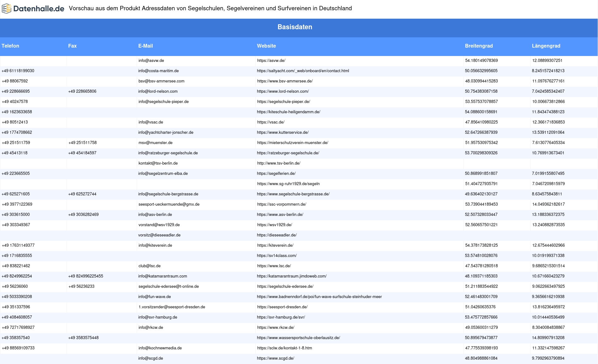Image resolution: width=598 pixels, height=364 pixels.
Task: Click the Datenhalle.de logo
Action: pos(33,9)
